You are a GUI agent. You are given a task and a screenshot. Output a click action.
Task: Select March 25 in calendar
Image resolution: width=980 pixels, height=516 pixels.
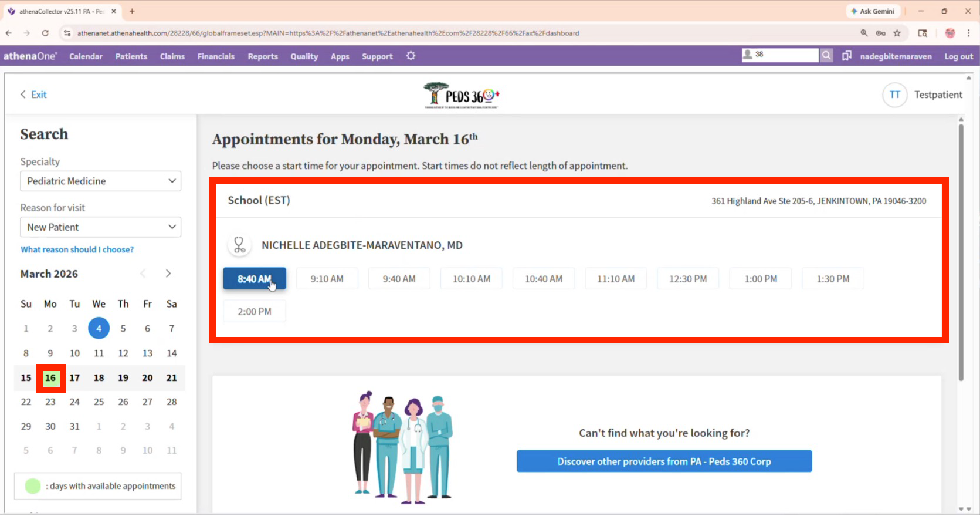[99, 402]
